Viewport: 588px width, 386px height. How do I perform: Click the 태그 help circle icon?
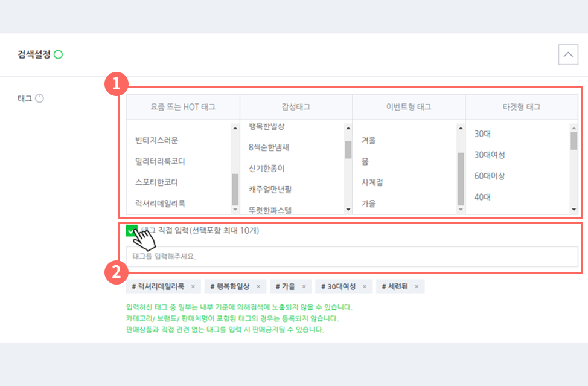[x=39, y=98]
